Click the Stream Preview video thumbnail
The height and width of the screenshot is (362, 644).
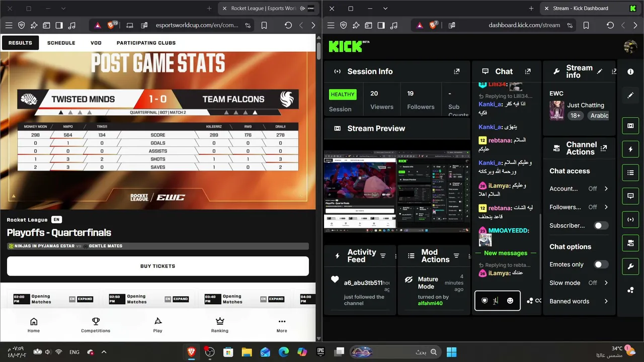click(x=397, y=191)
